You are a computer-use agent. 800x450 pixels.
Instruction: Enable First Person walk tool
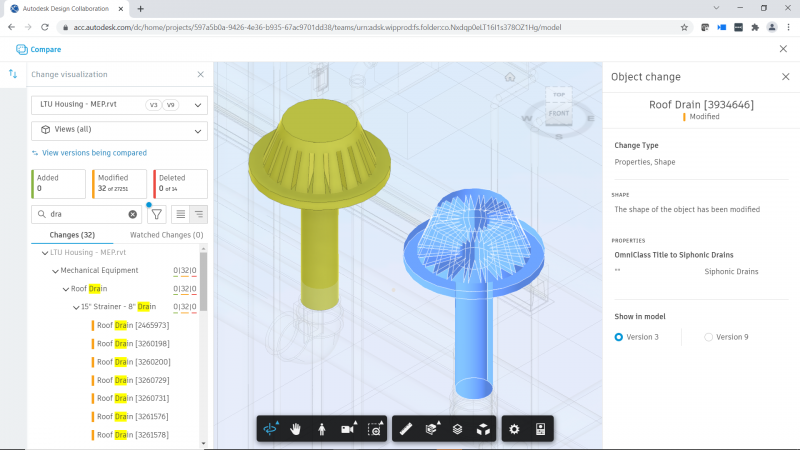[321, 429]
